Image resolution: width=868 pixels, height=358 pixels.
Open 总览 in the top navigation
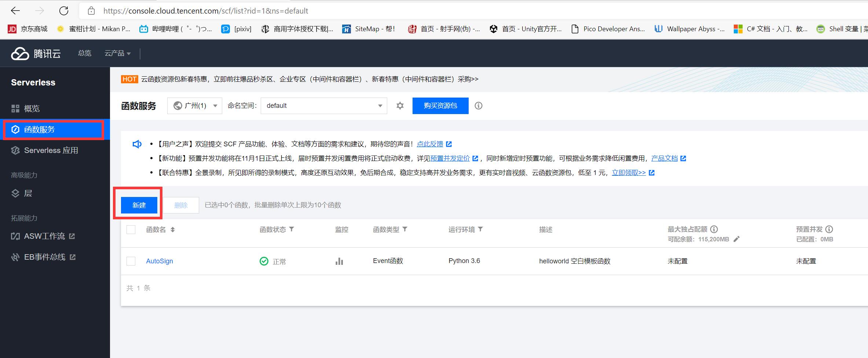click(85, 54)
